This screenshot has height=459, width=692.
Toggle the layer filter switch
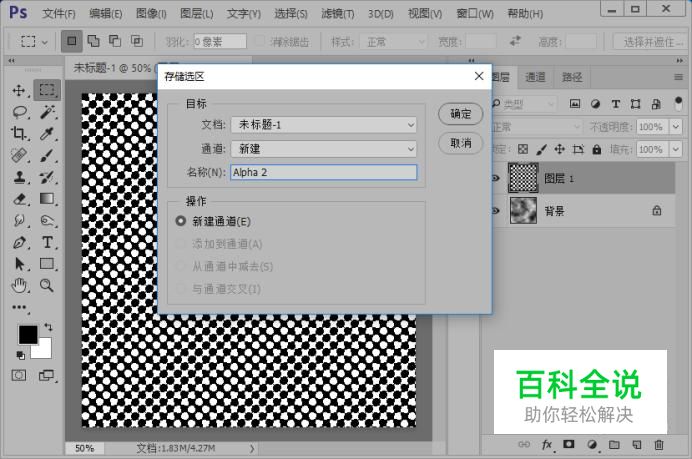tap(678, 104)
